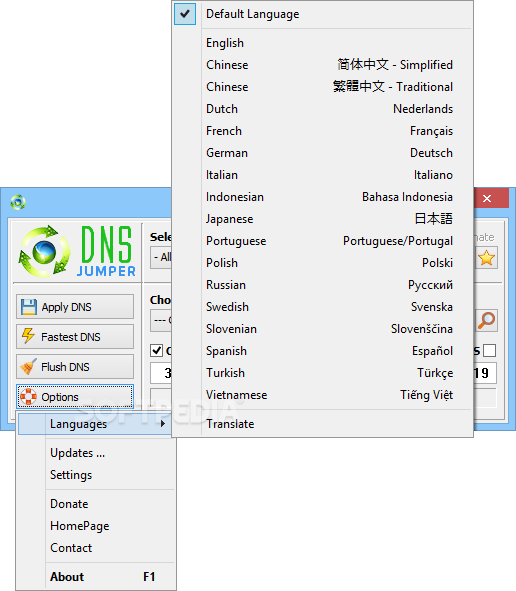Expand the Languages submenu arrow
The height and width of the screenshot is (591, 516).
162,424
